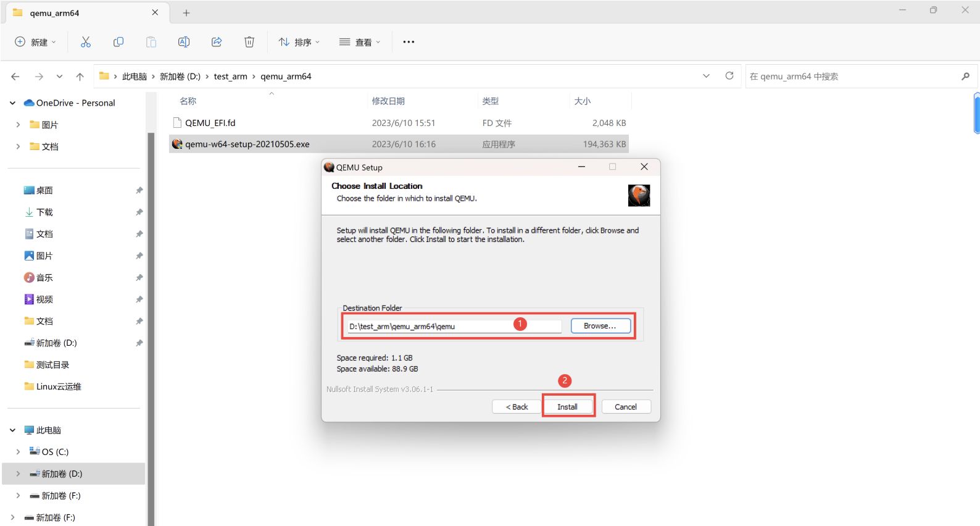
Task: Click the search magnifier icon
Action: click(x=965, y=77)
